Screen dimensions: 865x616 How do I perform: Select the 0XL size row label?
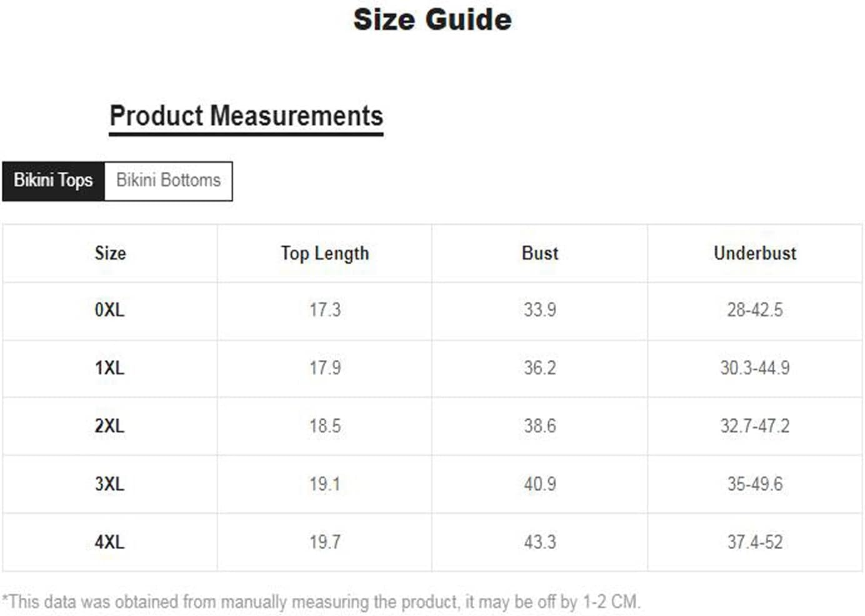click(110, 310)
